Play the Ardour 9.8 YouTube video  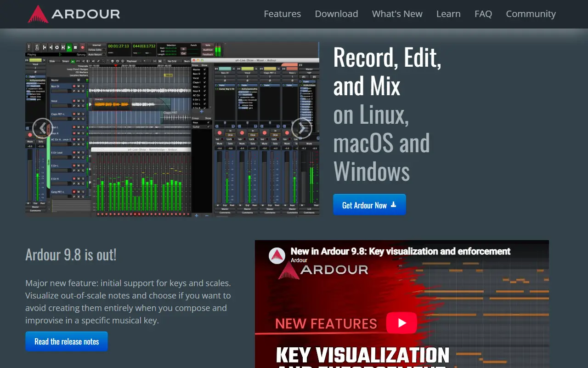pos(401,323)
